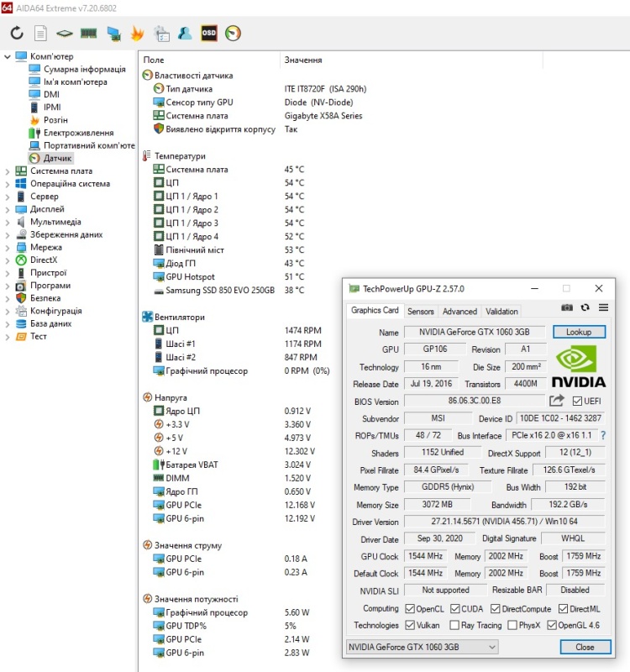Select Сумарна інформація in the tree
The width and height of the screenshot is (630, 672).
click(85, 69)
